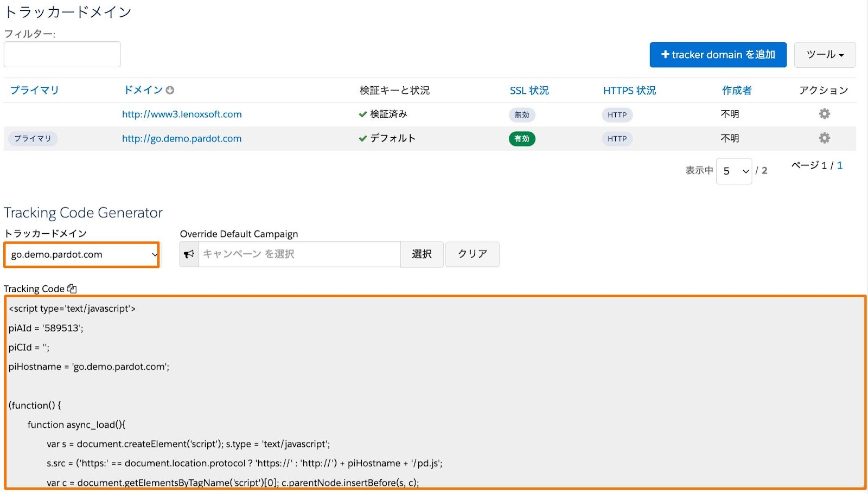Click the 選択 campaign button
The image size is (868, 494).
[422, 254]
